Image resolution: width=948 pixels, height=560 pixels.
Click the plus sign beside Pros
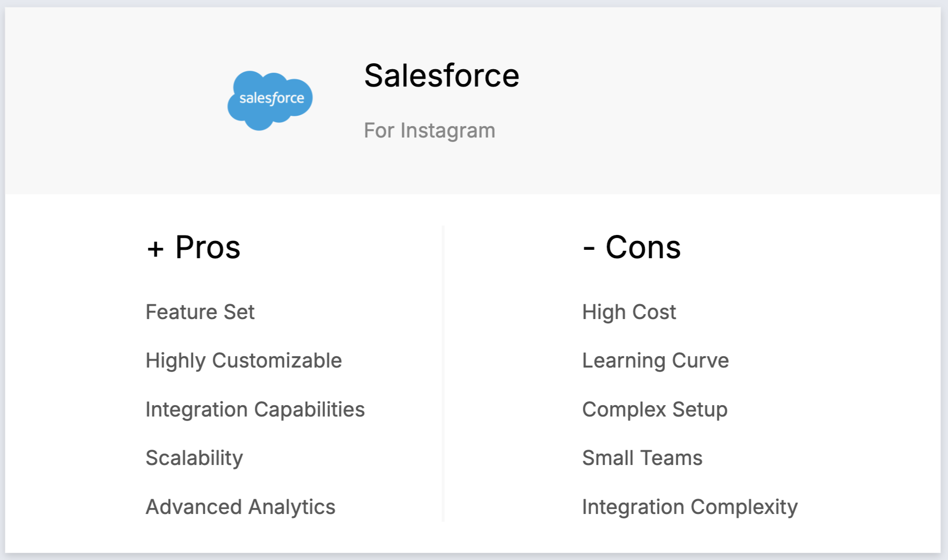[x=155, y=248]
